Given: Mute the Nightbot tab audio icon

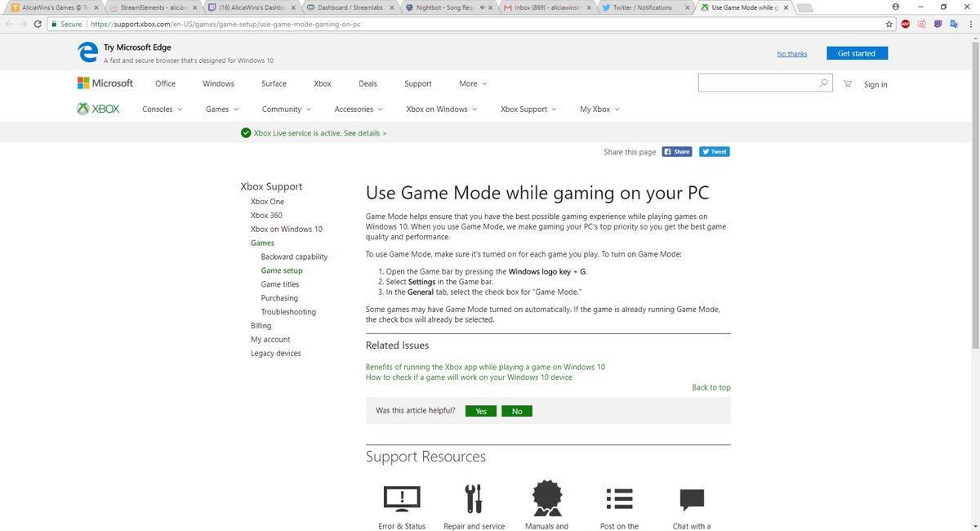Looking at the screenshot, I should pos(483,7).
